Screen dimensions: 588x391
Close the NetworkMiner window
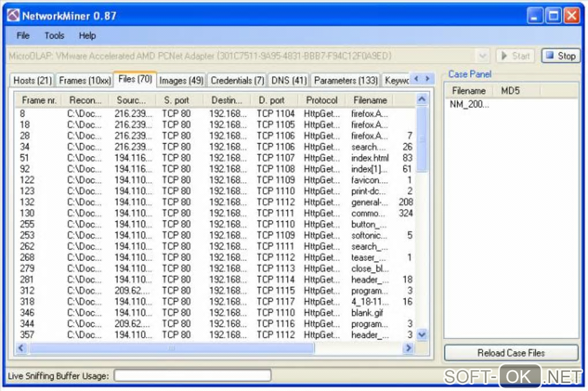point(571,16)
